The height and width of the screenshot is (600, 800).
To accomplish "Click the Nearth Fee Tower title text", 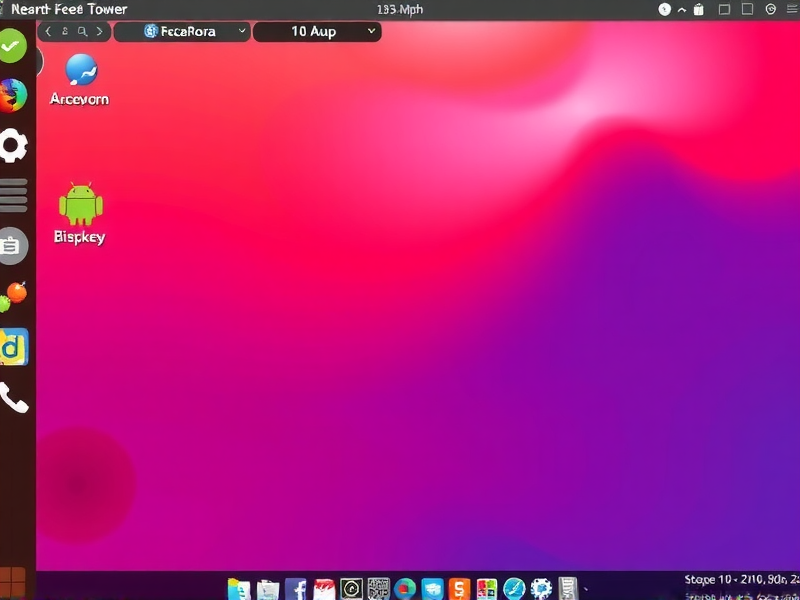I will point(66,8).
